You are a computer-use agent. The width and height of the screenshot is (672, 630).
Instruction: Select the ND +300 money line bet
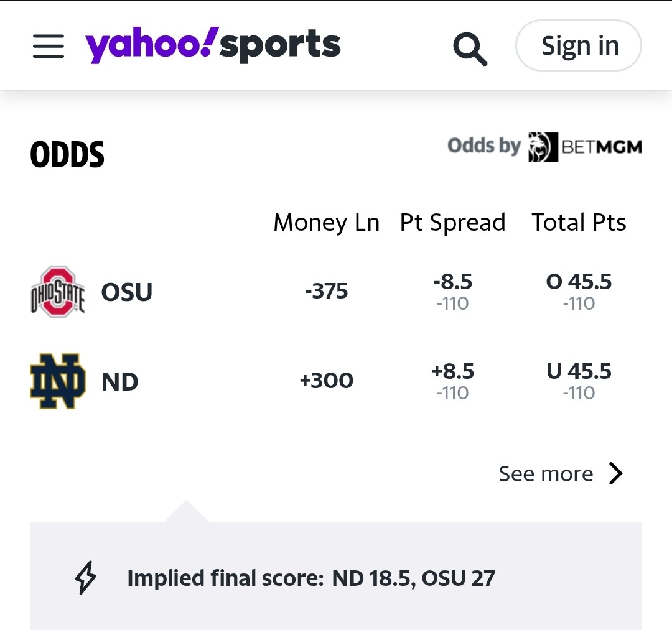327,380
